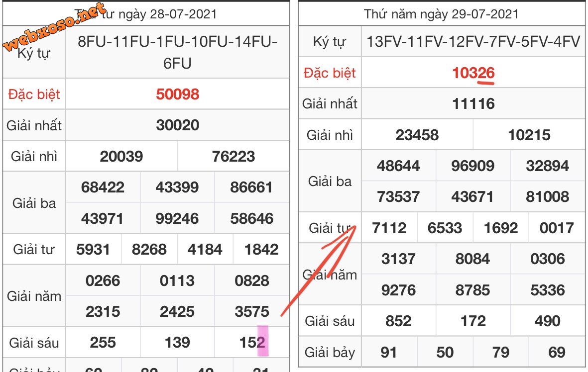Click fourth prize number 7112

389,228
